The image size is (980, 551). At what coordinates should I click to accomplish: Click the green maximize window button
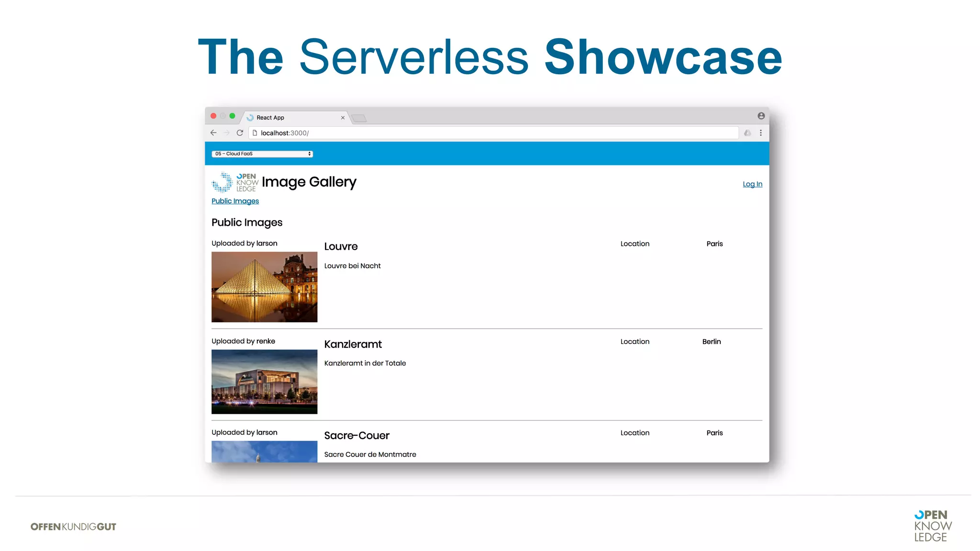click(232, 116)
